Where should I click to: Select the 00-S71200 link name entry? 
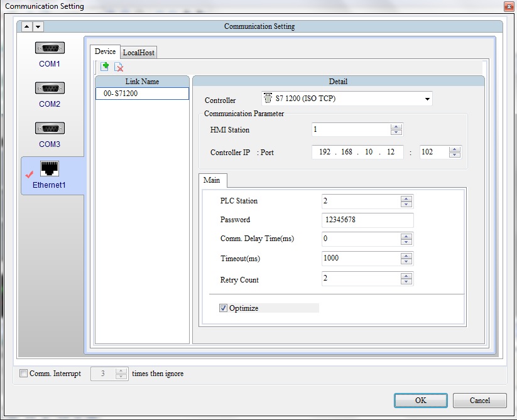tap(142, 94)
